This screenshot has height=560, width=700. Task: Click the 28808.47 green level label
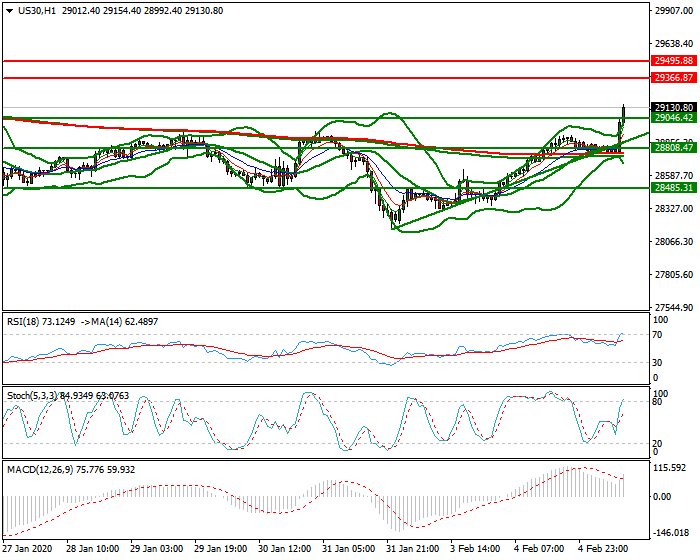click(x=674, y=147)
